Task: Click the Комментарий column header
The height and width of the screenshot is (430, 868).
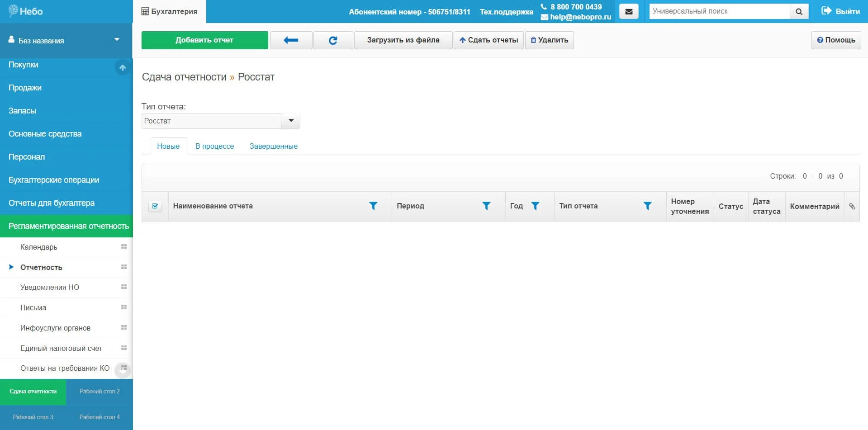Action: (815, 206)
